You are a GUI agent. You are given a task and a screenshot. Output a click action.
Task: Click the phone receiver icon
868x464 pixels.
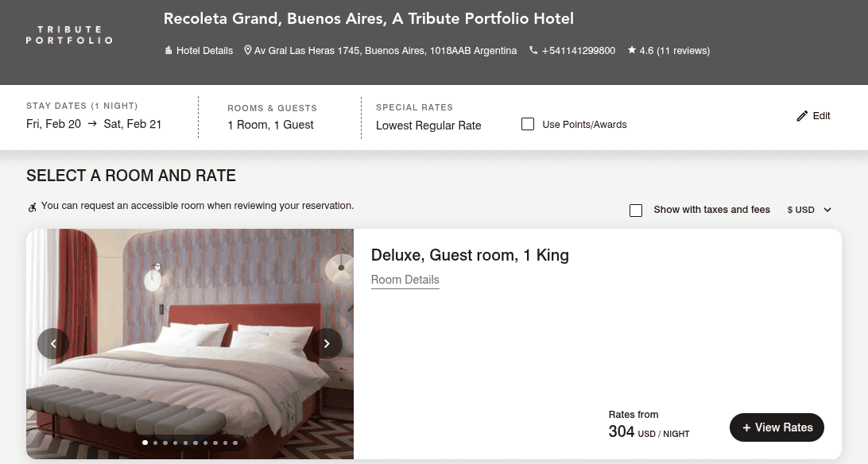pyautogui.click(x=532, y=50)
